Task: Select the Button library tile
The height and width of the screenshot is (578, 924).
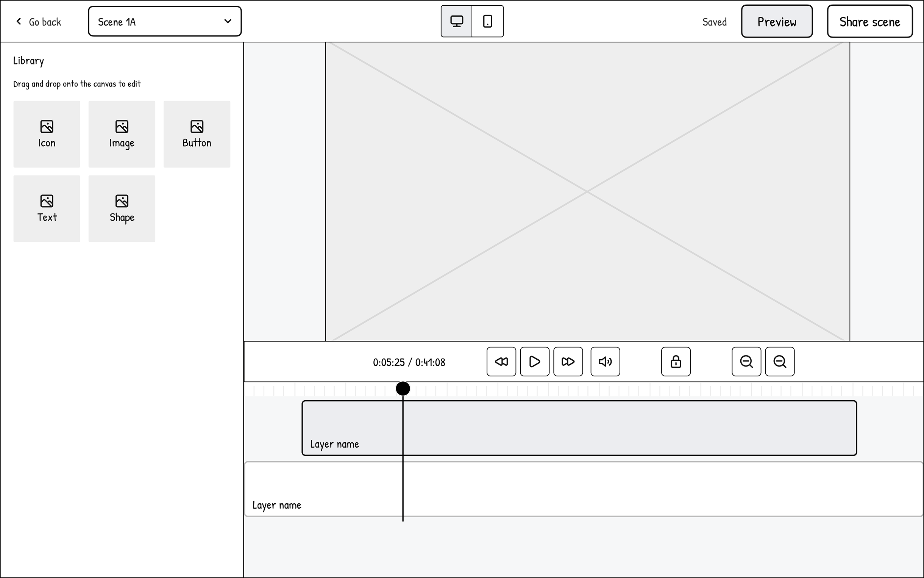Action: [197, 134]
